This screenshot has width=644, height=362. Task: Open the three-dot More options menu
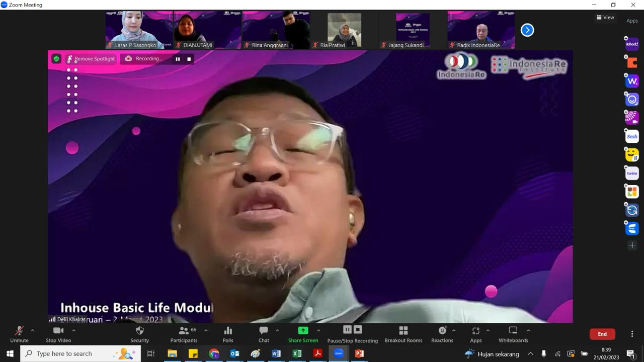point(632,334)
